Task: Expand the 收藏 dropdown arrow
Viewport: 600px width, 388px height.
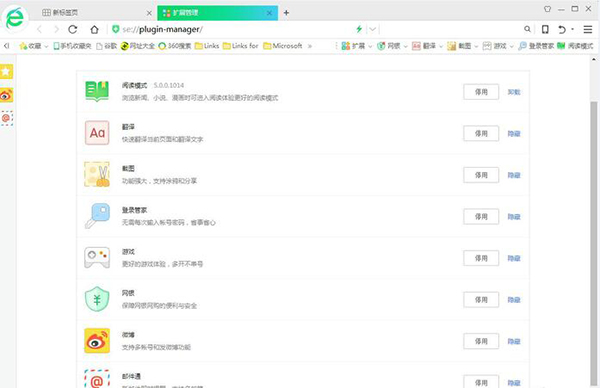Action: [x=46, y=46]
